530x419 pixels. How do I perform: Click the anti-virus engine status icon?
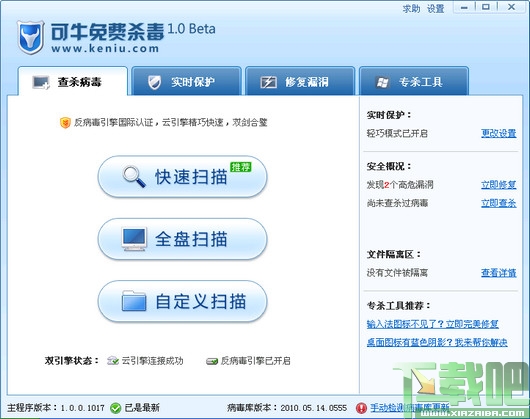[212, 361]
